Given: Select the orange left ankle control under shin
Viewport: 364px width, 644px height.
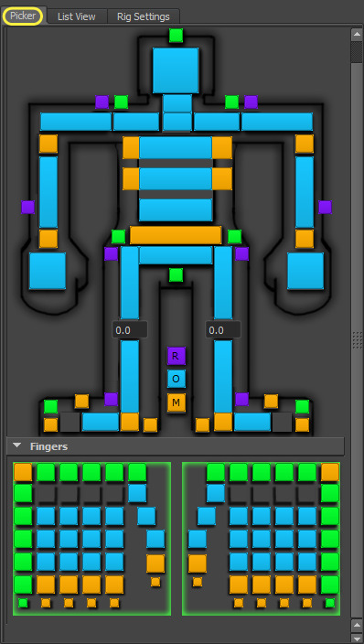Looking at the screenshot, I should tap(130, 423).
